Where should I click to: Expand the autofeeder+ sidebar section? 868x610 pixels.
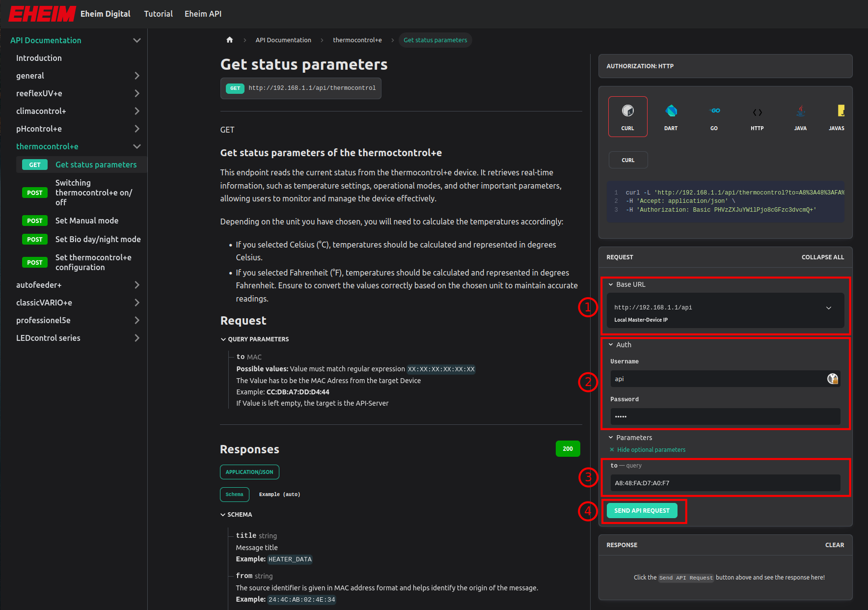pos(137,285)
